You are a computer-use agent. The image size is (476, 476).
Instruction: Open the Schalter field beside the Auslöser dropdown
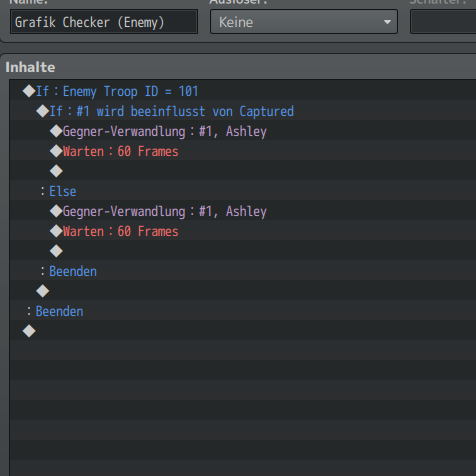pyautogui.click(x=443, y=22)
